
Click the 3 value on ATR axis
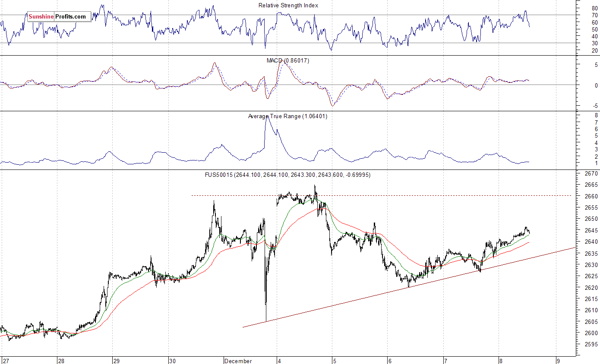(x=597, y=149)
